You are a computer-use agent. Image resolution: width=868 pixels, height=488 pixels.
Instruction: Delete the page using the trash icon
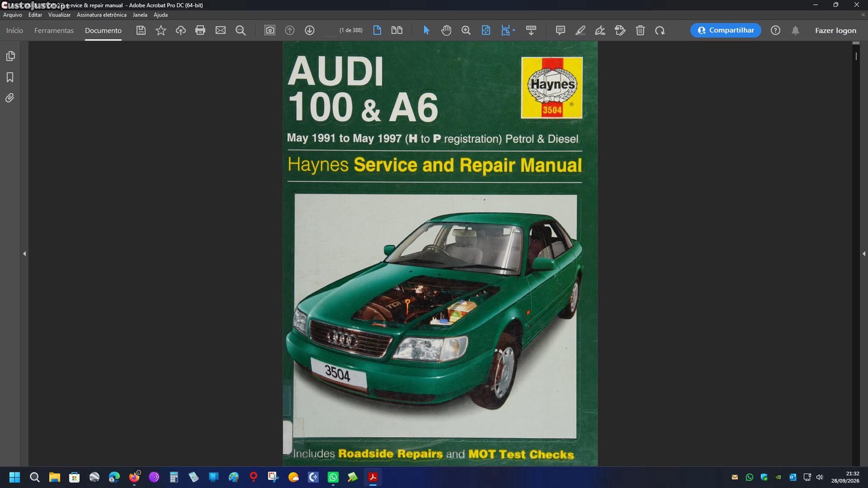pyautogui.click(x=640, y=30)
